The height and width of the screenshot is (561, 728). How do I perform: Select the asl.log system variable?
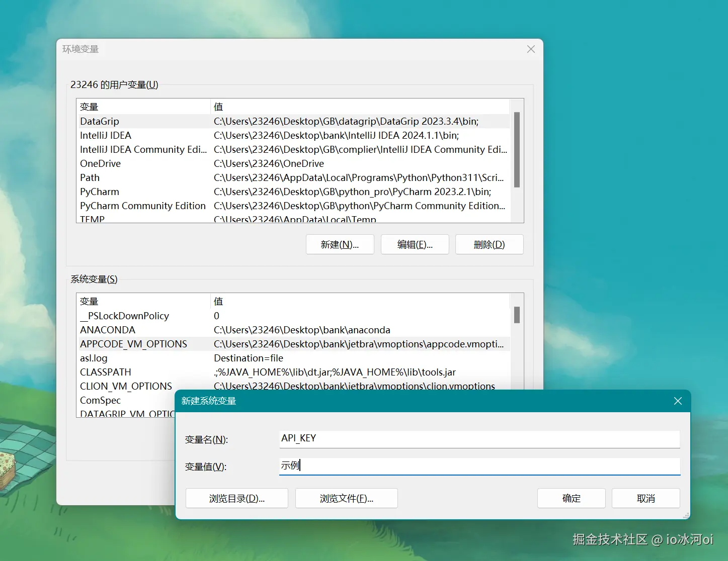tap(293, 358)
